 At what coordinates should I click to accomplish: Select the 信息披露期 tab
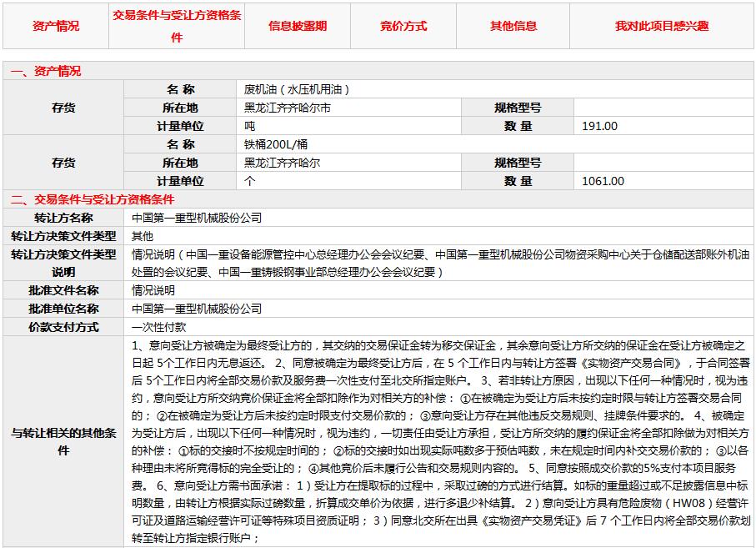coord(298,26)
